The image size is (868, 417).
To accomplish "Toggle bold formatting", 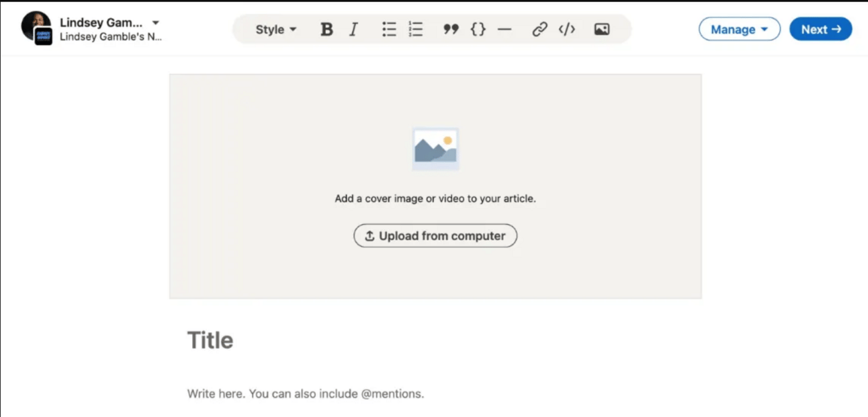I will (x=327, y=30).
